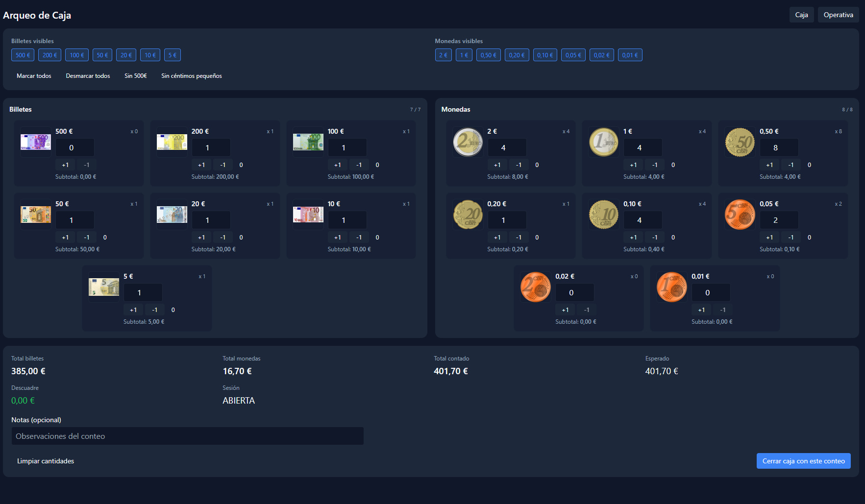Open the Caja tab

(x=801, y=15)
